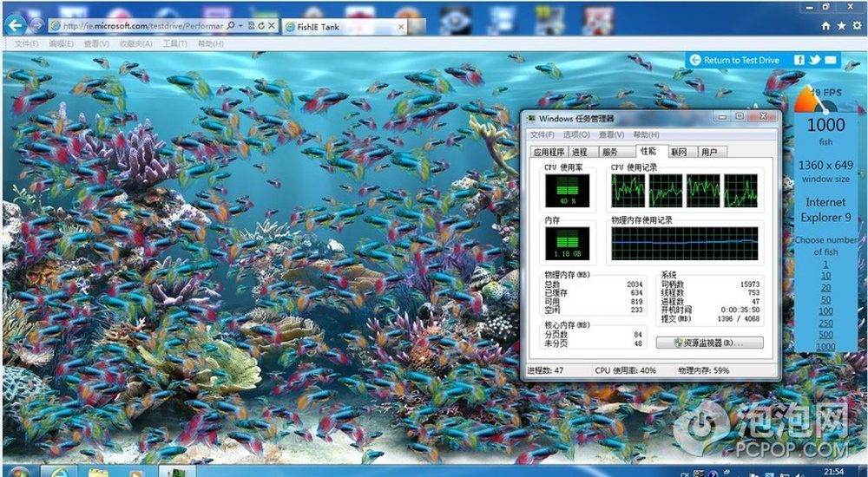This screenshot has width=868, height=477.
Task: Click the Return to Test Drive link
Action: [x=734, y=61]
